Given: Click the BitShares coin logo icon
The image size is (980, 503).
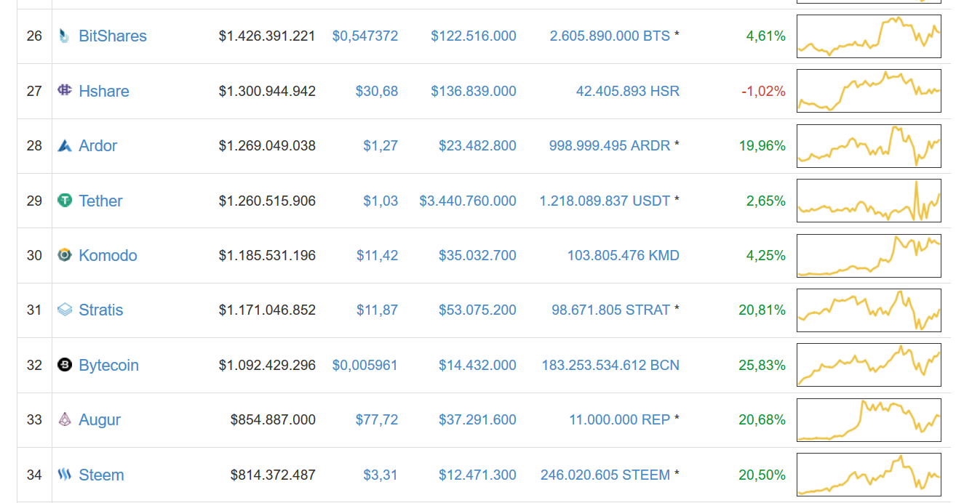Looking at the screenshot, I should coord(65,36).
